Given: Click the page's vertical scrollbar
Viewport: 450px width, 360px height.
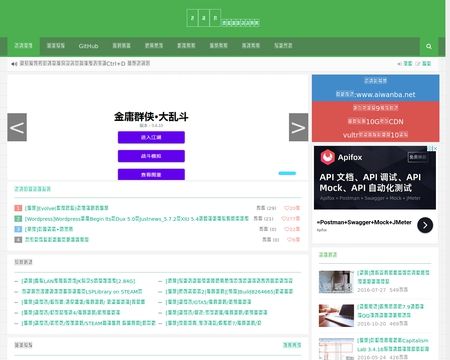Looking at the screenshot, I should tap(448, 180).
